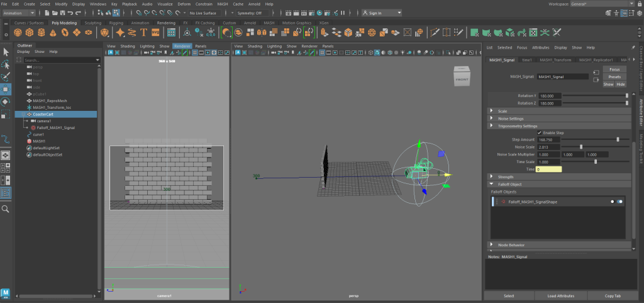Viewport: 644px width, 303px height.
Task: Select CoasterCart in the Outliner
Action: (x=43, y=114)
